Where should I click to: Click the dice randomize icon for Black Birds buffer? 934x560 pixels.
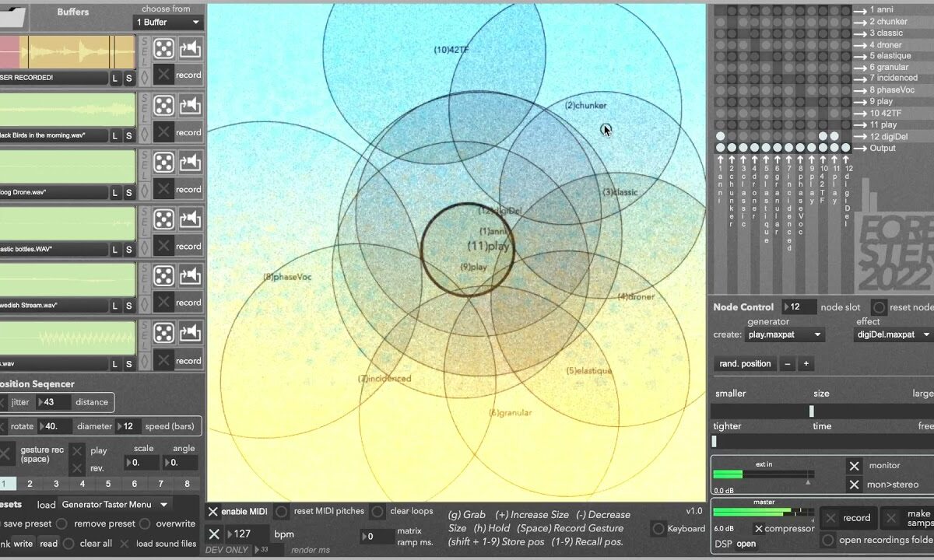click(163, 106)
